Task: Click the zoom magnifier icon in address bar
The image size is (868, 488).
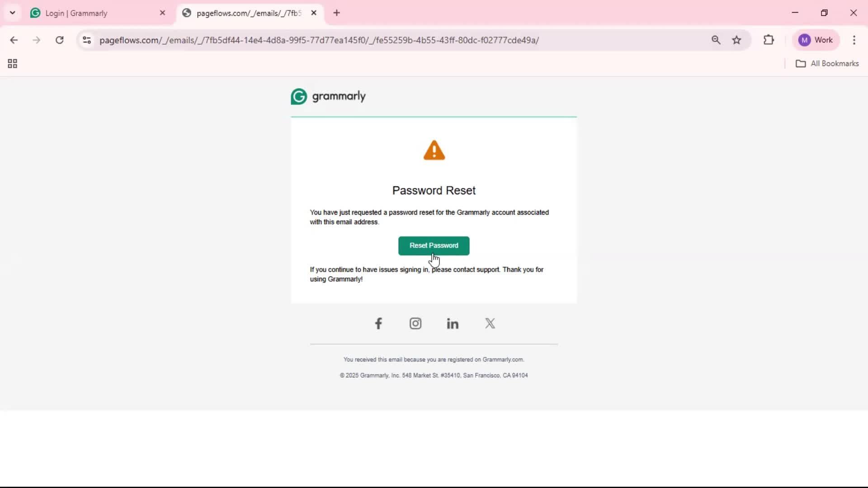Action: (716, 40)
